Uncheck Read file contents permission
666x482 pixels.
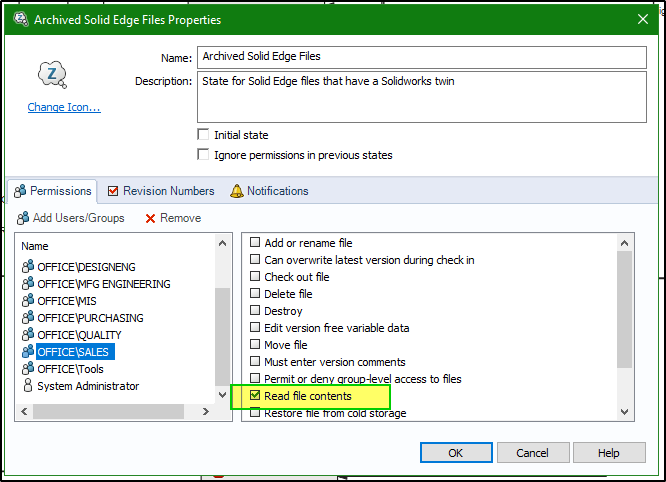[255, 395]
